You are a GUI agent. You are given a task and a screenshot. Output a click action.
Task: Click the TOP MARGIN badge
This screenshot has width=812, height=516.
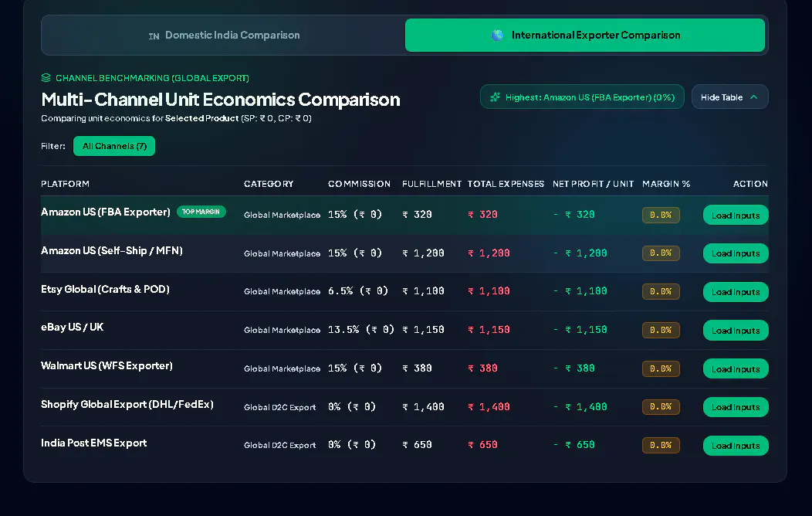point(201,212)
